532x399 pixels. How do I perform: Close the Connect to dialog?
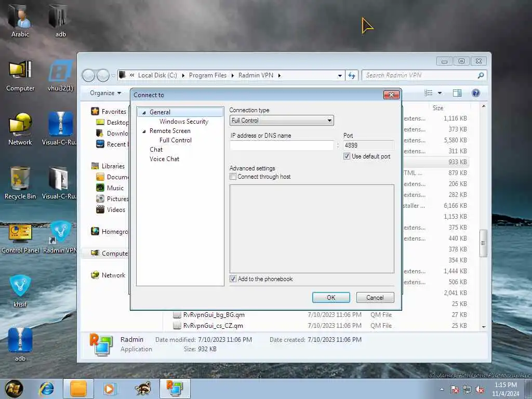tap(391, 95)
